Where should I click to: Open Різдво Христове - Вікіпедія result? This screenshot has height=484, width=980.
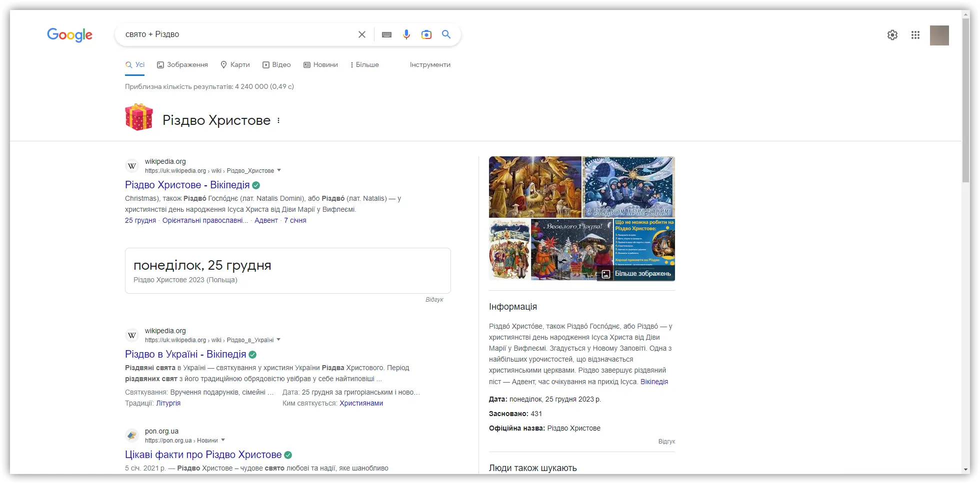(187, 185)
